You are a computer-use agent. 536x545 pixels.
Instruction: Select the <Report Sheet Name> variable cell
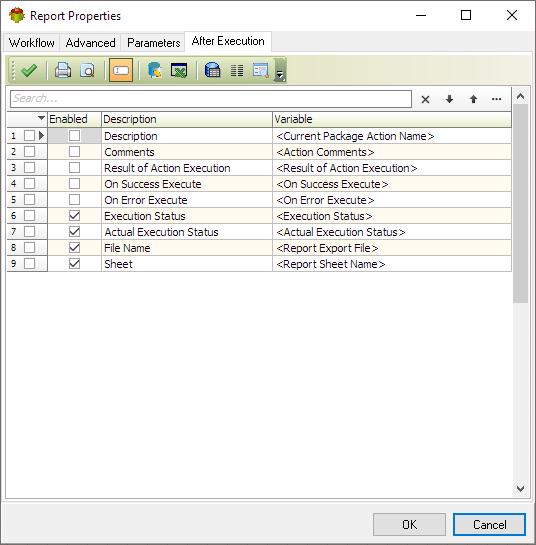coord(392,264)
